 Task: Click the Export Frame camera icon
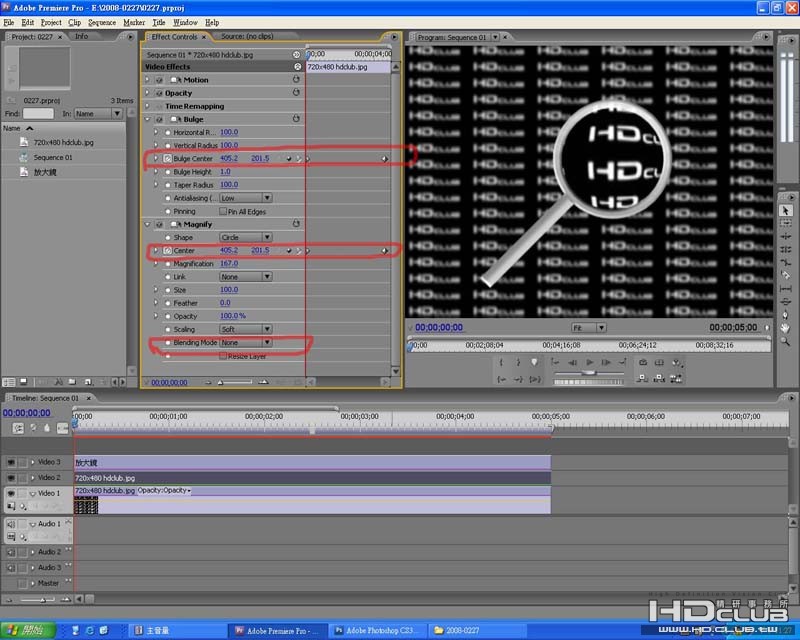coord(643,362)
